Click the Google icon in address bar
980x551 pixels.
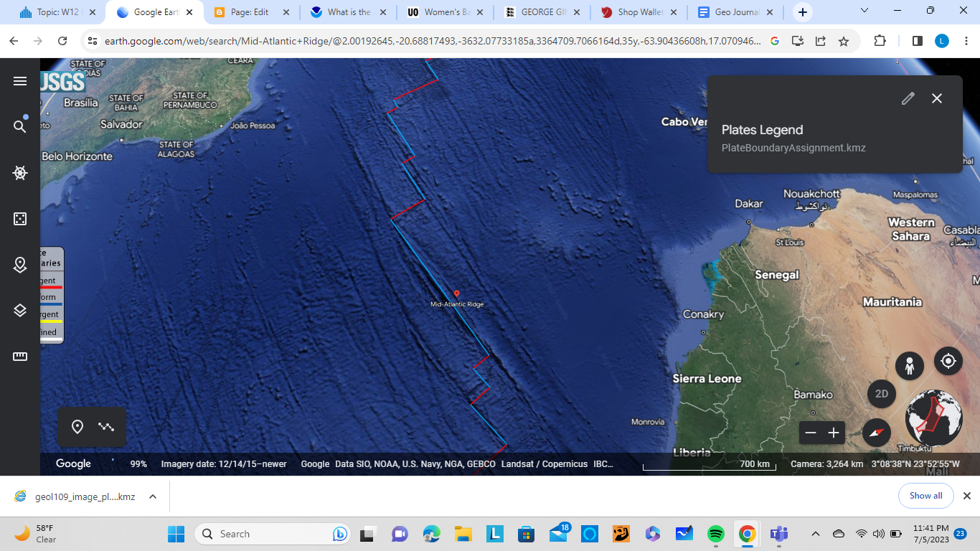[x=774, y=42]
